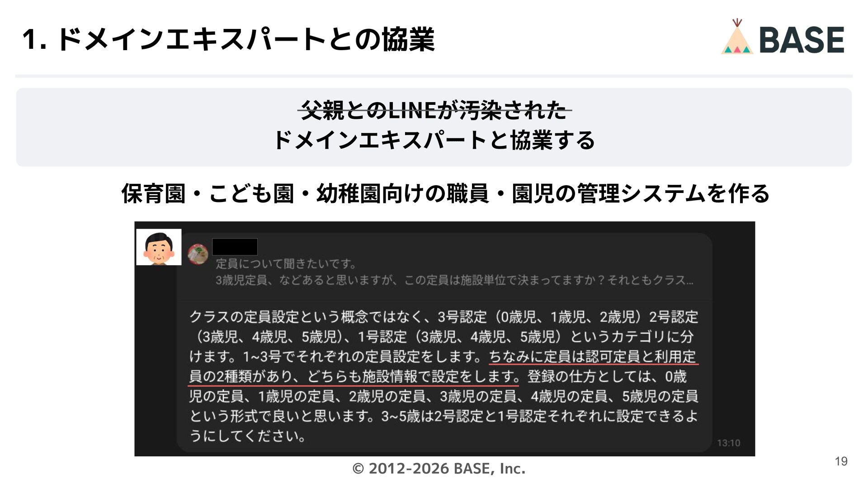Click the truncated quote line ending in クラス…
868x488 pixels.
click(454, 280)
